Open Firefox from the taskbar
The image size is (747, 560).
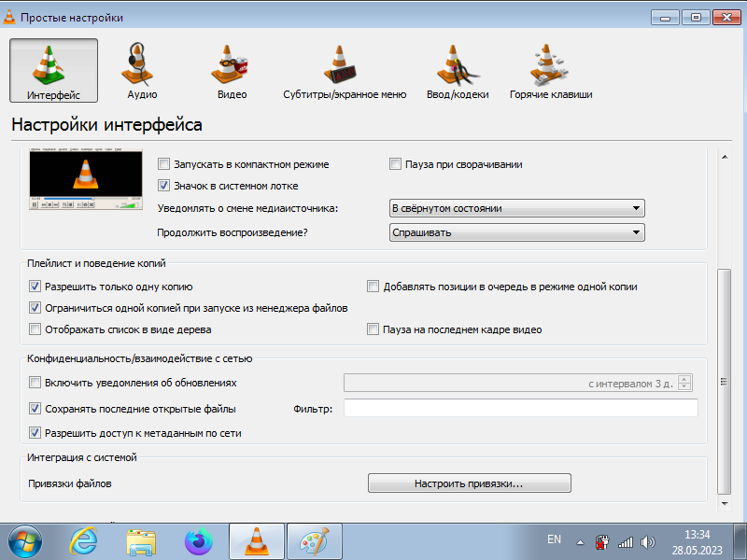pos(199,541)
